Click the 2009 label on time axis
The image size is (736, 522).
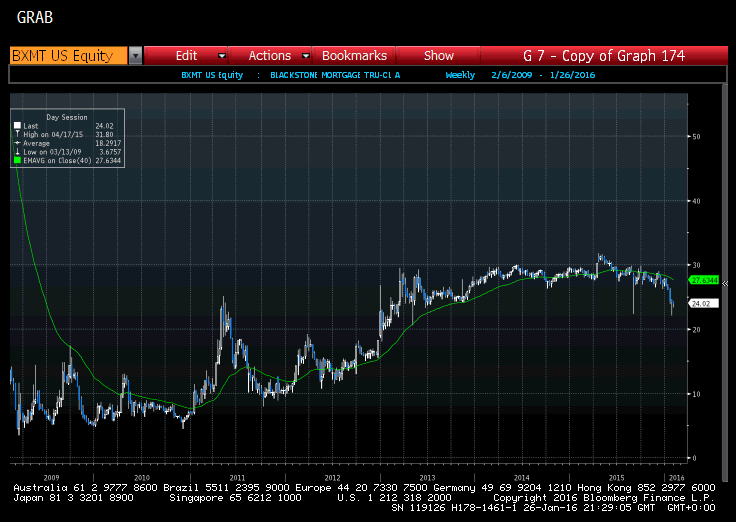click(52, 478)
